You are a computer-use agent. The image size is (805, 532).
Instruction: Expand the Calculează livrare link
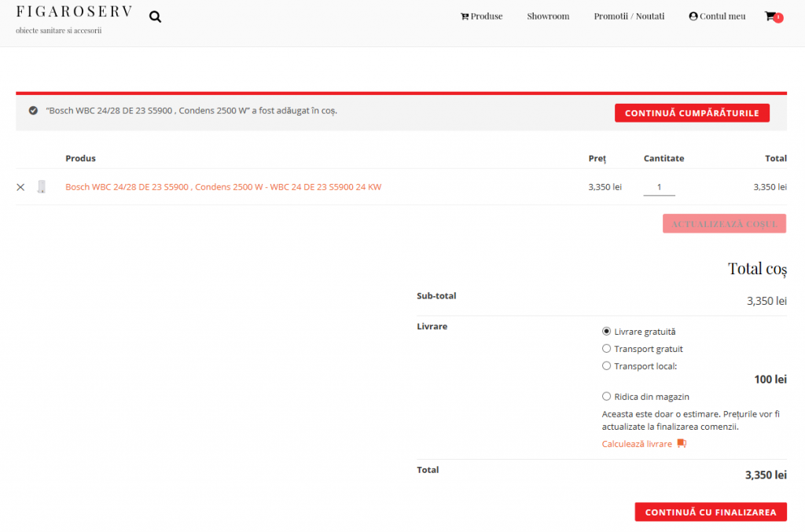(637, 444)
